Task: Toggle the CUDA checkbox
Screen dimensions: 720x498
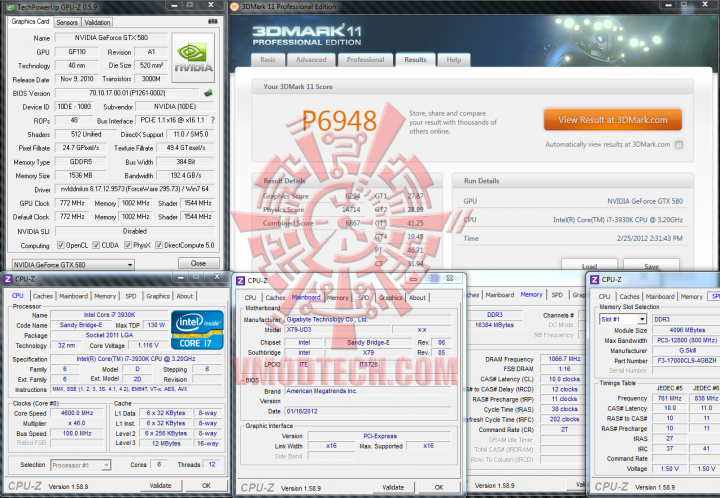Action: pyautogui.click(x=96, y=245)
